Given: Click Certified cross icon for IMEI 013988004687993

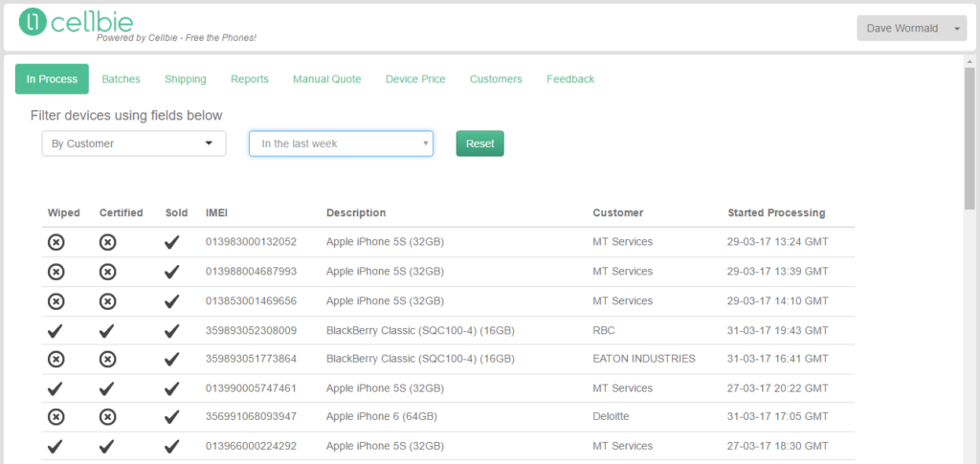Looking at the screenshot, I should click(x=107, y=271).
